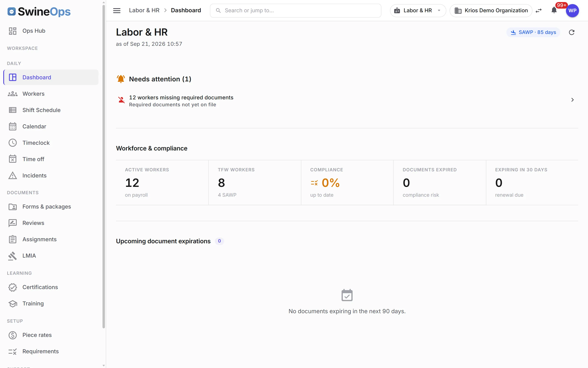Click the Forms & packages folder icon
588x368 pixels.
tap(13, 207)
